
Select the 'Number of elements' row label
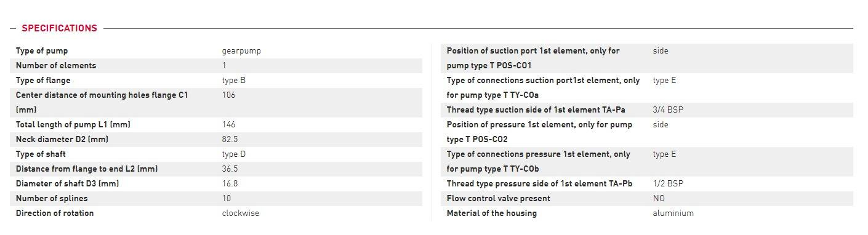56,66
